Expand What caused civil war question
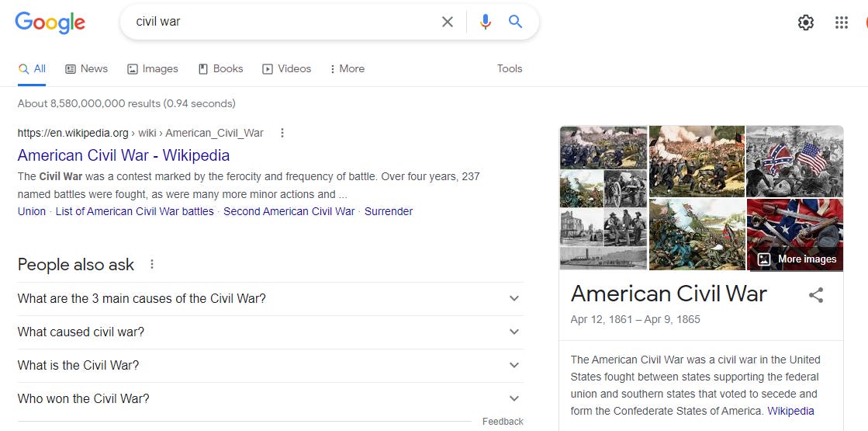 pyautogui.click(x=270, y=332)
